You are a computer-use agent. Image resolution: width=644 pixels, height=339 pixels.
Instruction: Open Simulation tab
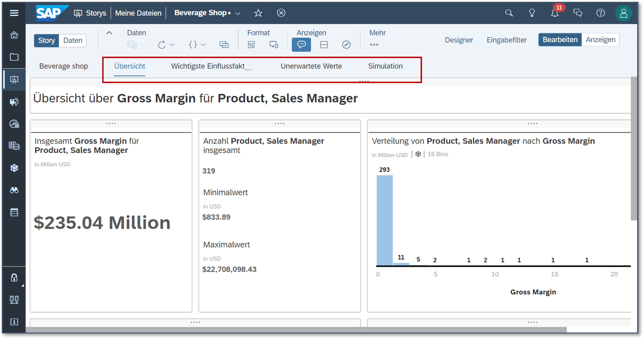[x=385, y=66]
